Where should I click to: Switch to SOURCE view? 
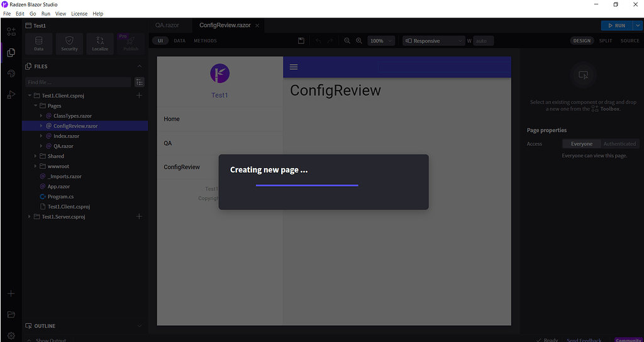click(x=630, y=41)
